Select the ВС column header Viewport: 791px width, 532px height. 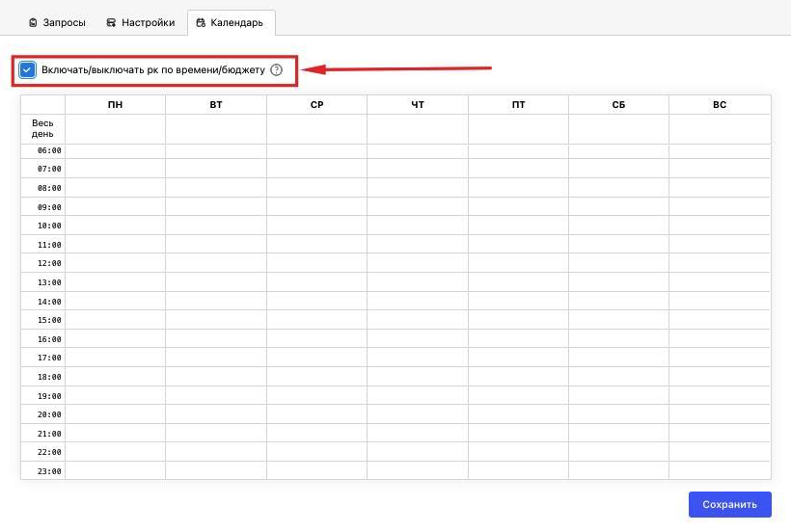(720, 105)
